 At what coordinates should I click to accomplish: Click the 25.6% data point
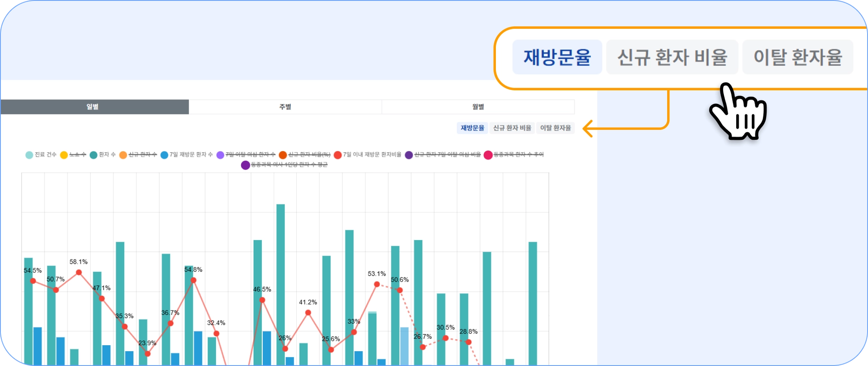click(x=331, y=350)
